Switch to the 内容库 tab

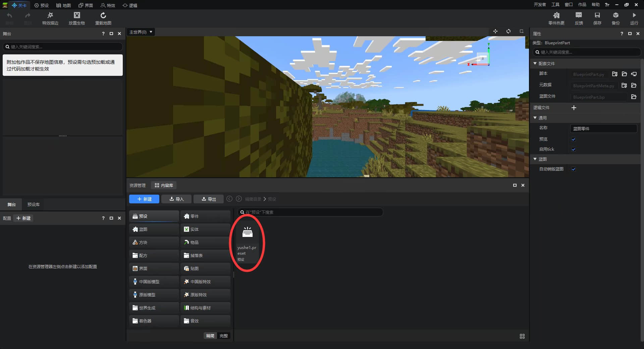point(164,185)
